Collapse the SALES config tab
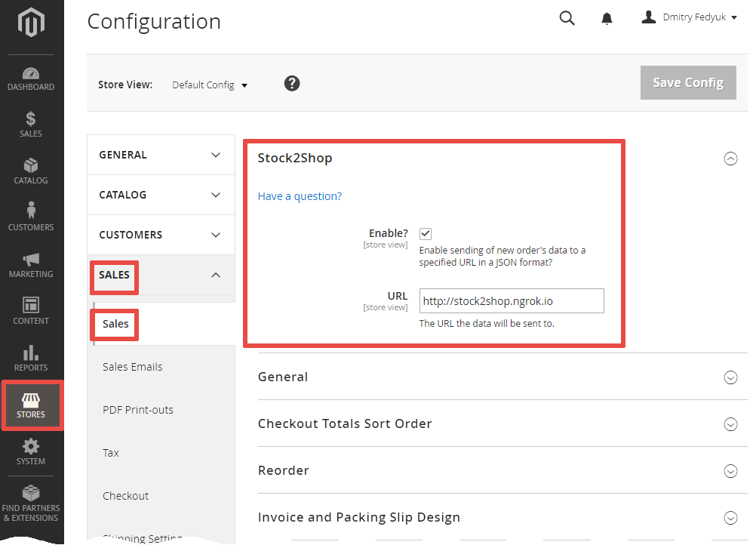 click(x=161, y=275)
